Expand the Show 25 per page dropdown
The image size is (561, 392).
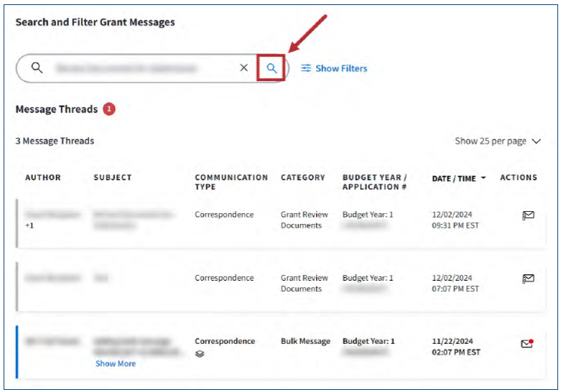pyautogui.click(x=497, y=141)
